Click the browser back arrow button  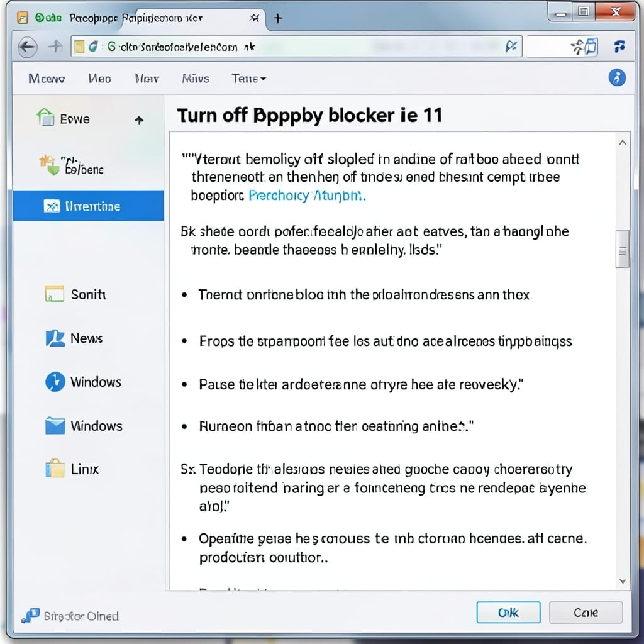pos(28,47)
